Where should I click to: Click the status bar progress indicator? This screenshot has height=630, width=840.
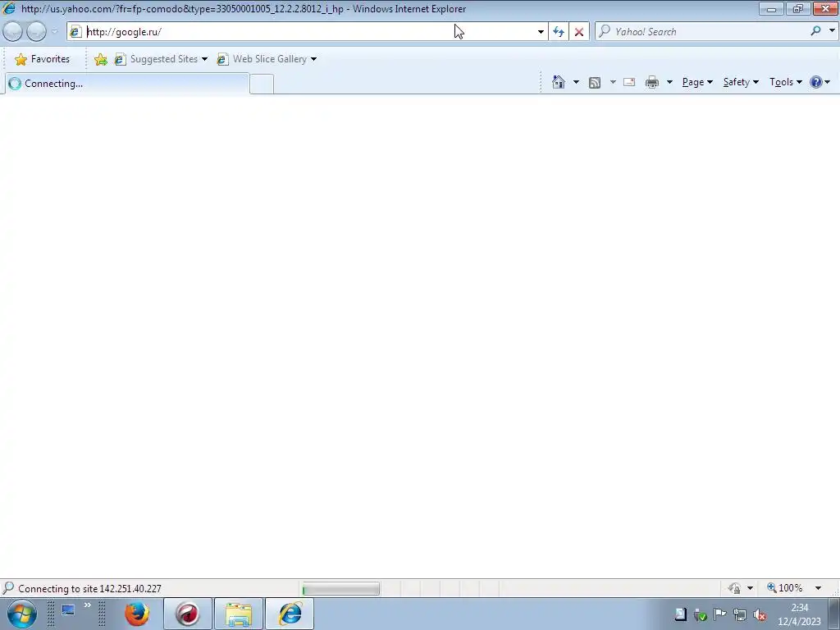[340, 589]
